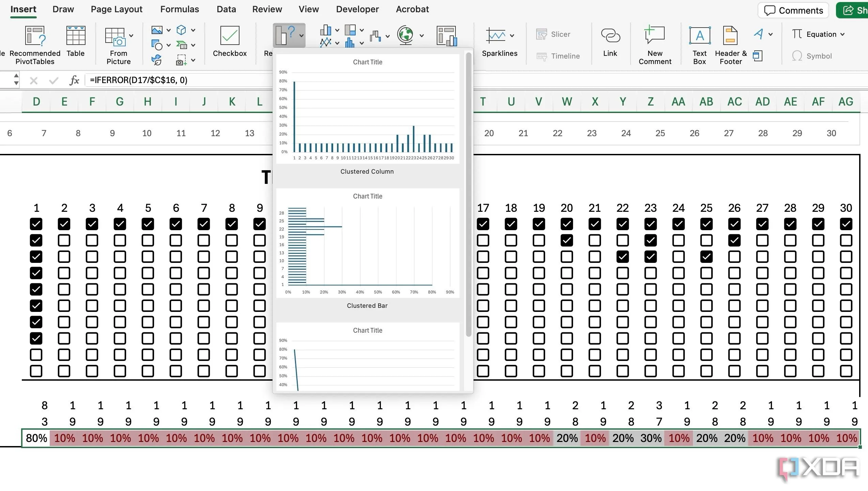This screenshot has width=868, height=491.
Task: Insert a Table from the ribbon
Action: click(x=75, y=41)
